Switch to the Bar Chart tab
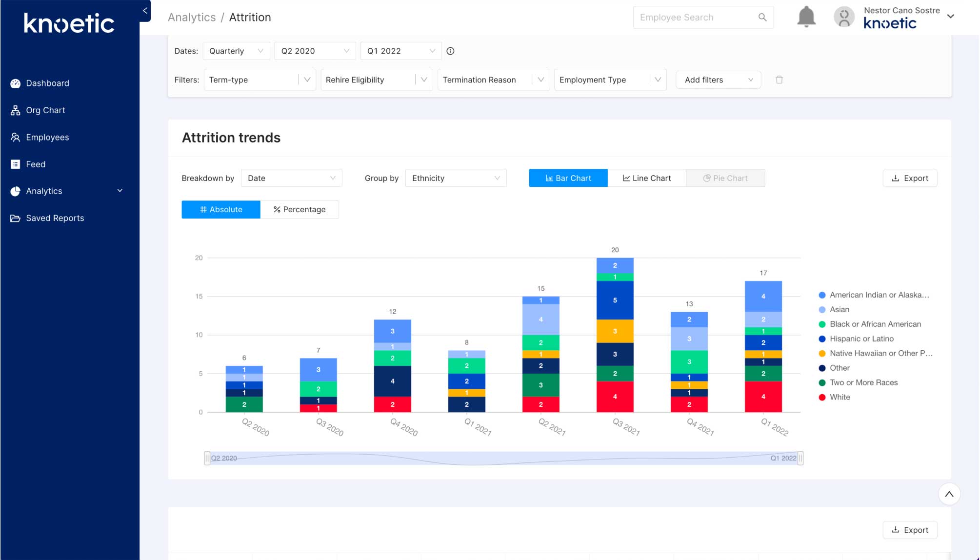The width and height of the screenshot is (980, 560). pos(568,178)
